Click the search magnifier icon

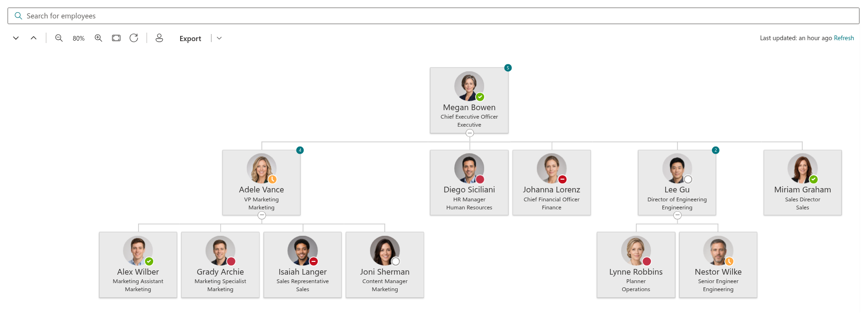(x=18, y=16)
